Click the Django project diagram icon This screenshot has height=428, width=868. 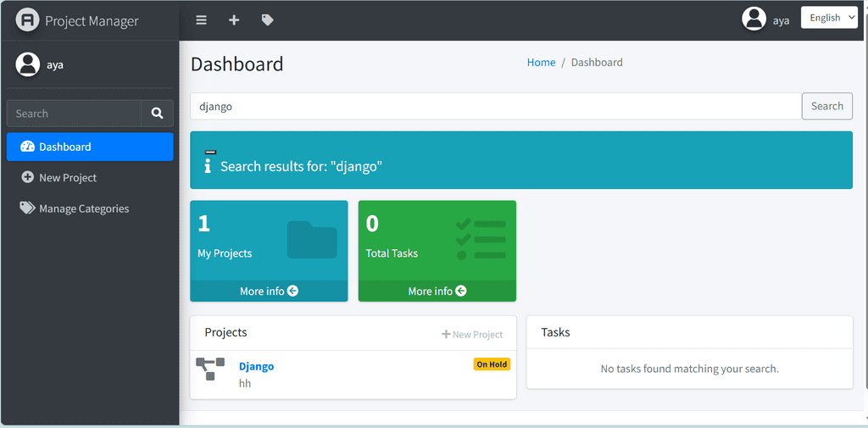(x=210, y=368)
